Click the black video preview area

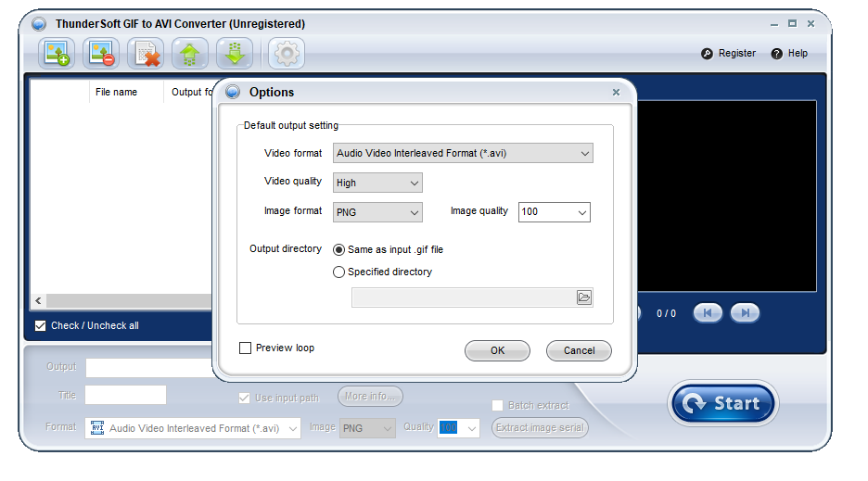(727, 196)
